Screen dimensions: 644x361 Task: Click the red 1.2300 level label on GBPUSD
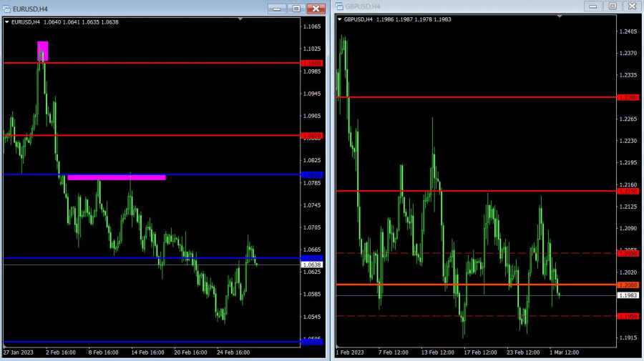pos(628,97)
